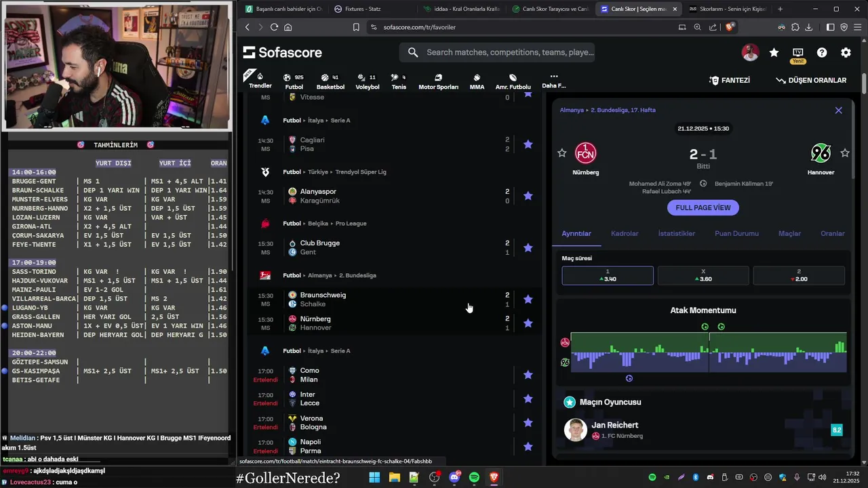The height and width of the screenshot is (488, 868).
Task: Select Motor Sporları category
Action: (x=438, y=81)
